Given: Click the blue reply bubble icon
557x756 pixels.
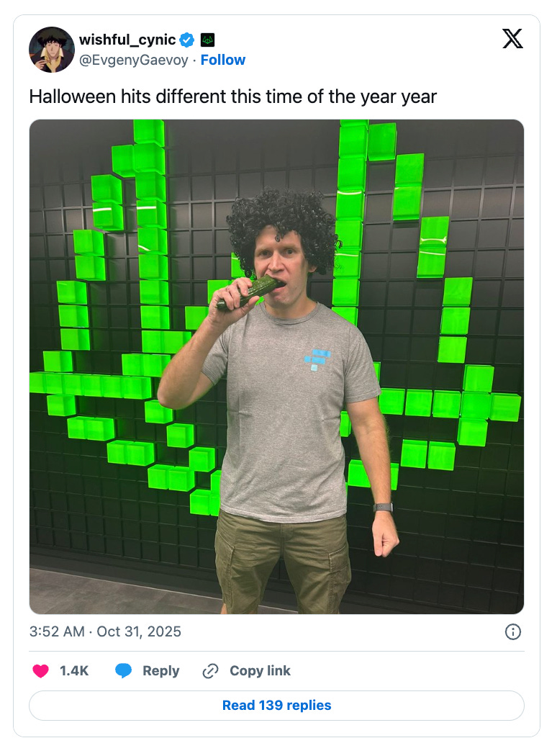Looking at the screenshot, I should coord(123,670).
